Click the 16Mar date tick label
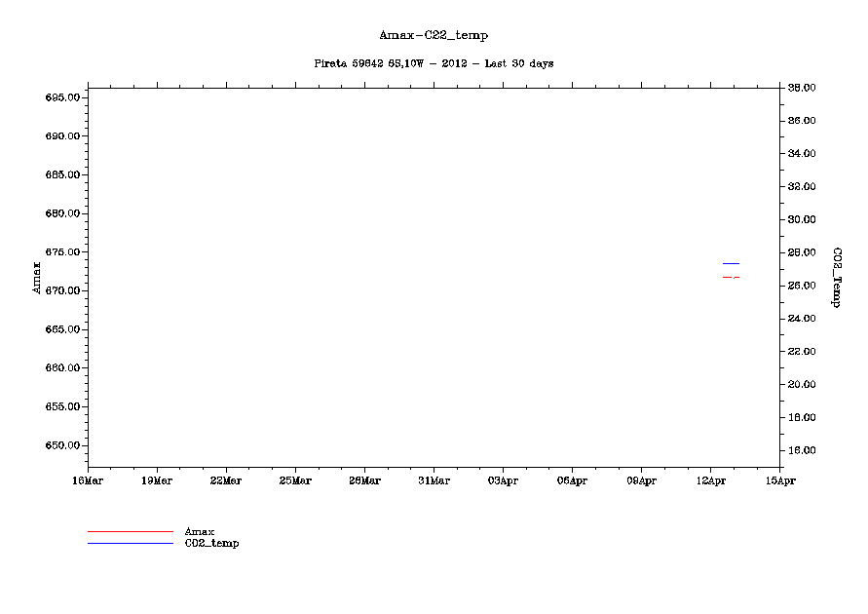Viewport: 868px width, 614px height. [88, 480]
